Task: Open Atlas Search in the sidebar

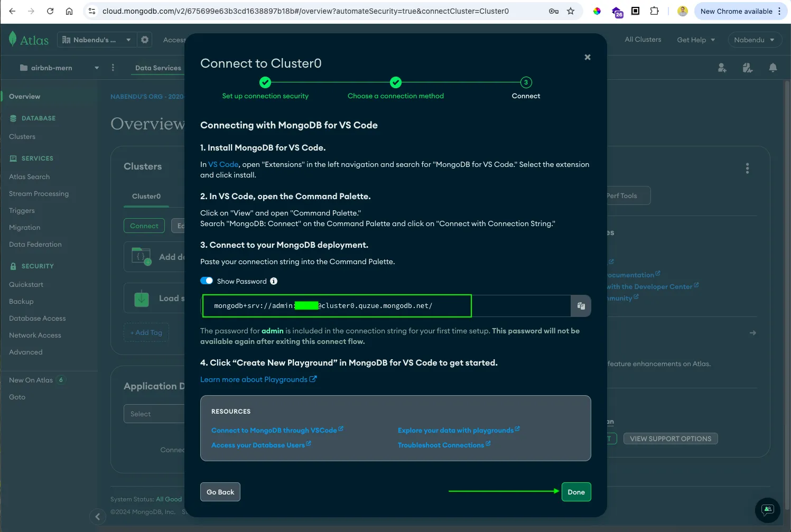Action: click(29, 176)
